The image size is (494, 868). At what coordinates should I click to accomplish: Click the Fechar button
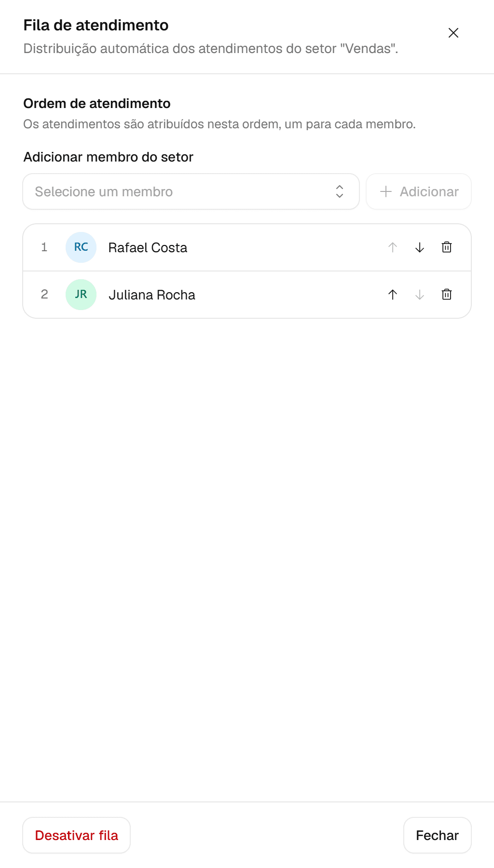pyautogui.click(x=438, y=835)
